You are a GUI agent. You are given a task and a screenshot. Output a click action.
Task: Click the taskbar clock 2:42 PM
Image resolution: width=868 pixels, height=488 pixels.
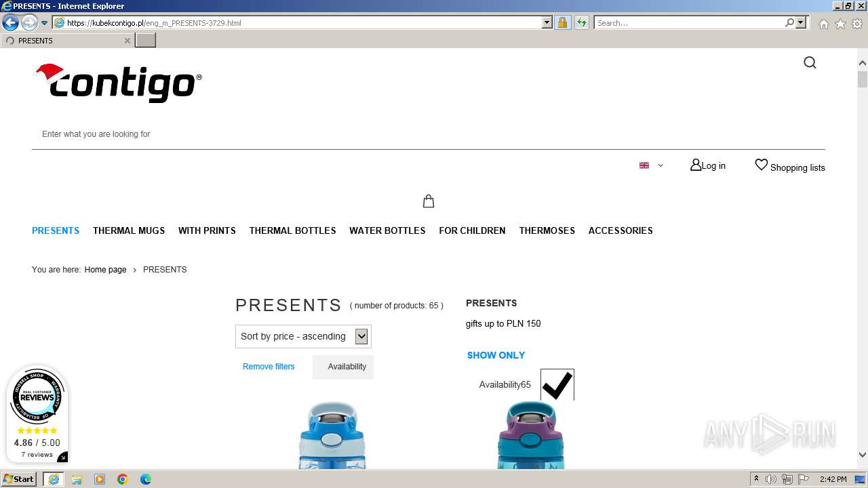833,479
